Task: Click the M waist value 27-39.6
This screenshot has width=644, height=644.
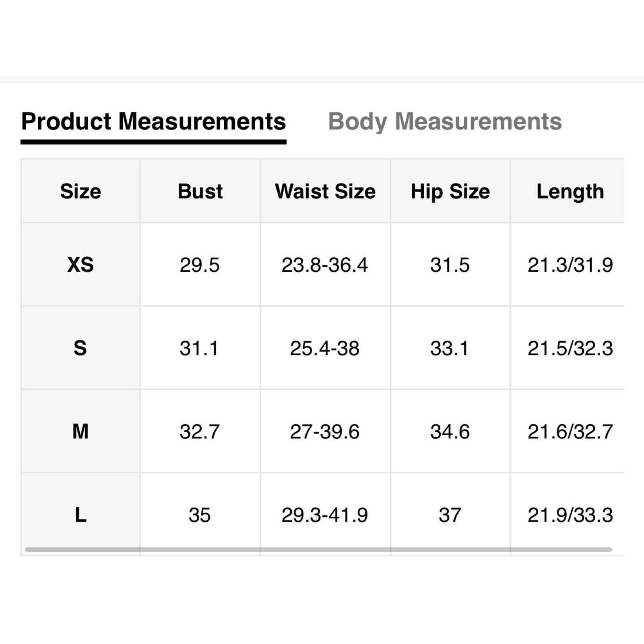Action: point(325,431)
